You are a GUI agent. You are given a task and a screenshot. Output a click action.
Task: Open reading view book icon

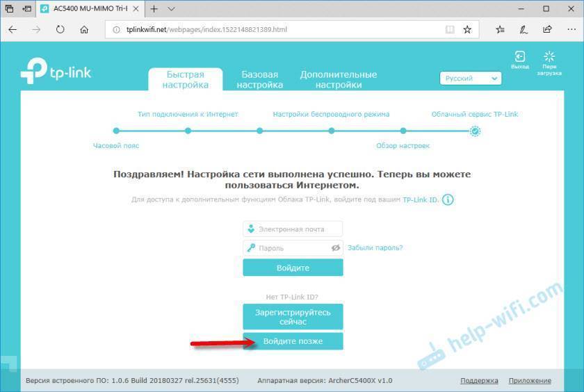click(x=450, y=29)
